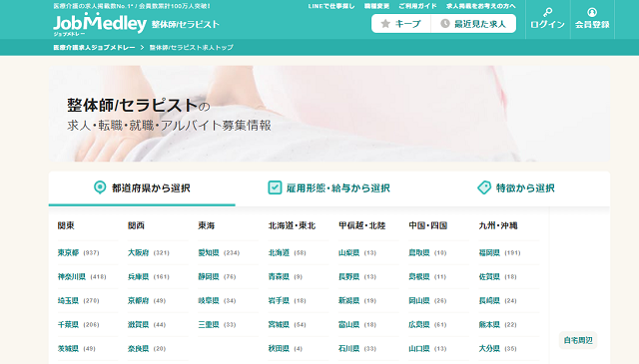Click the 整体師/セラピスト banner image

(x=329, y=114)
